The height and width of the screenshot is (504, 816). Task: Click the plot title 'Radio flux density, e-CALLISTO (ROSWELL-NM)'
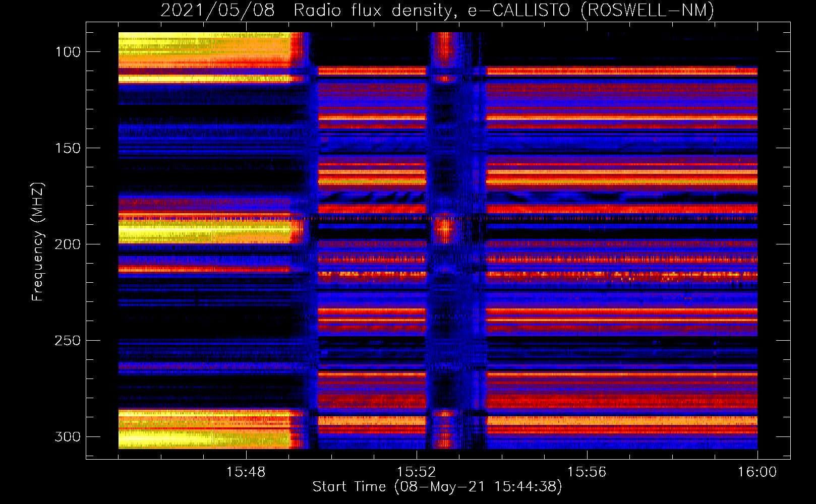(x=504, y=10)
